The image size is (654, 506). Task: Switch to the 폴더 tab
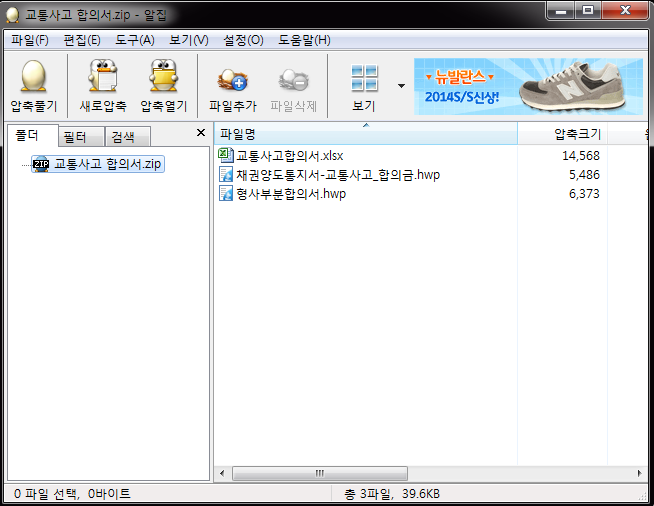(33, 136)
